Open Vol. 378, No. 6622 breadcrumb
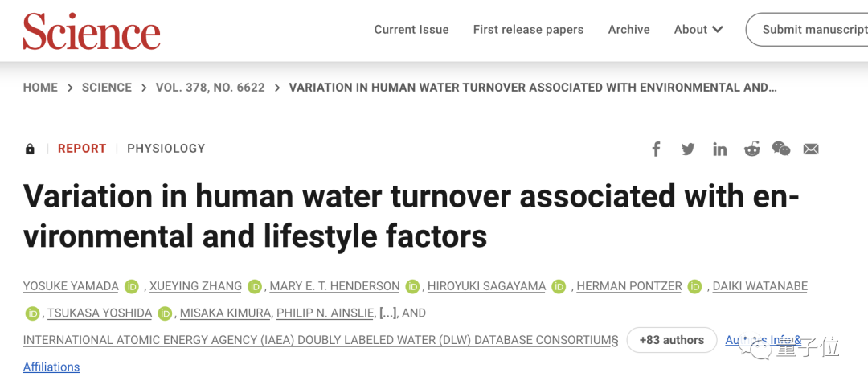Screen dimensions: 868x385 [x=210, y=88]
